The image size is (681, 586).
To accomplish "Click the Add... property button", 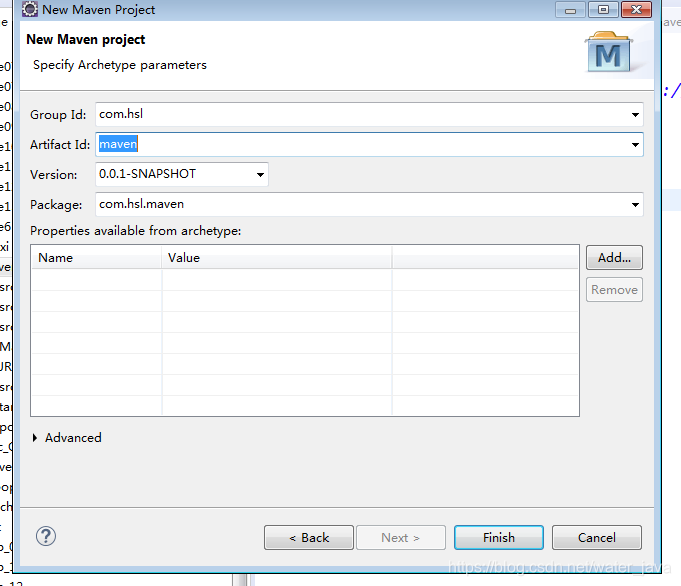I will (614, 258).
